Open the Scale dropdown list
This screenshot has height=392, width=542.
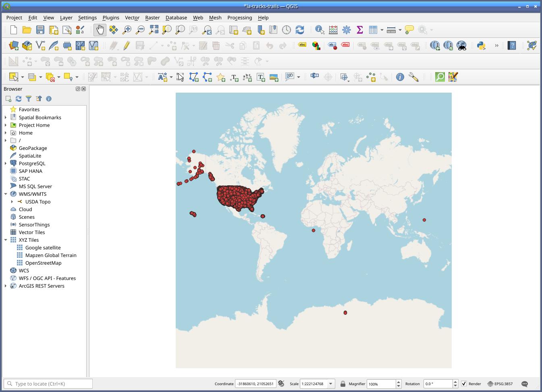pos(330,384)
